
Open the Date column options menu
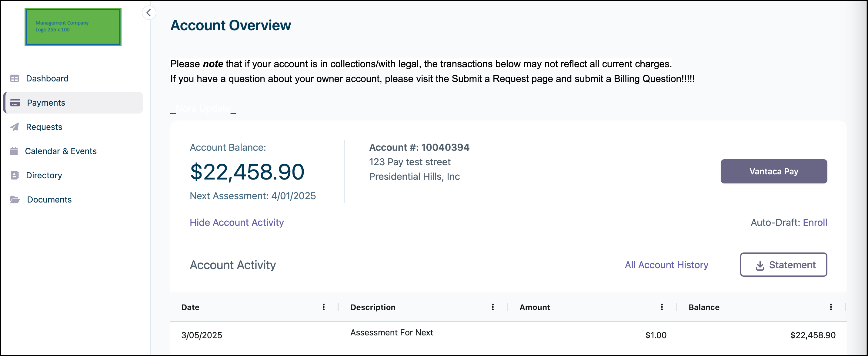pos(323,307)
